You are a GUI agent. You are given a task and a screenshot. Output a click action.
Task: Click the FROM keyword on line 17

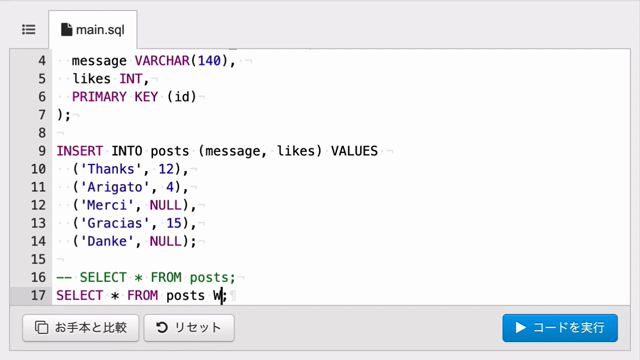142,295
